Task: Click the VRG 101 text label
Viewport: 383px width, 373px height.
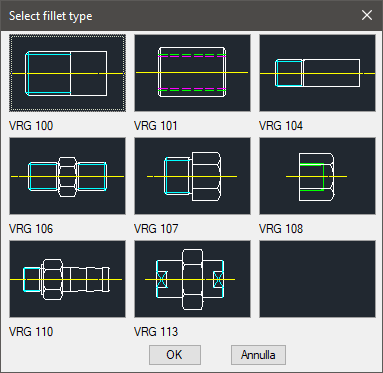Action: (x=156, y=126)
